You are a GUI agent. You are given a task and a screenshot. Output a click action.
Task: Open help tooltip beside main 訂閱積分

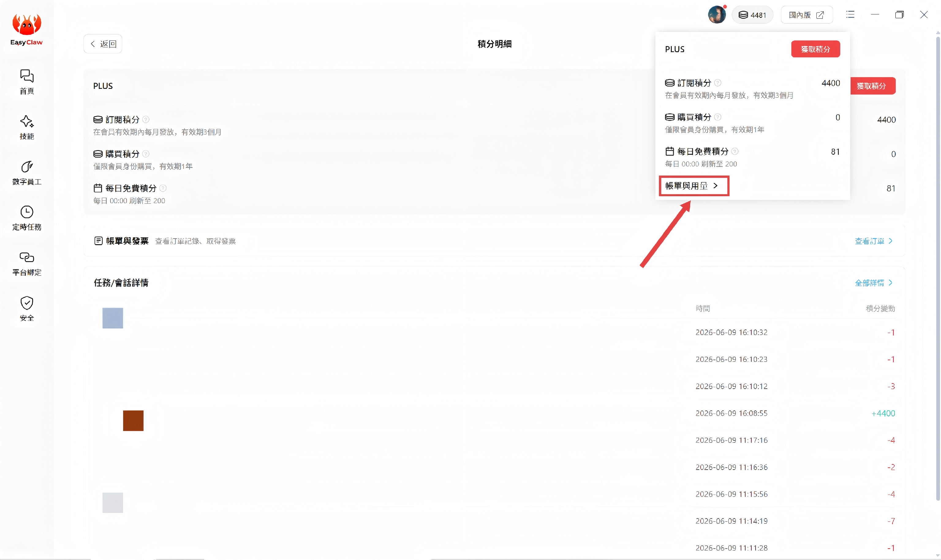(146, 119)
